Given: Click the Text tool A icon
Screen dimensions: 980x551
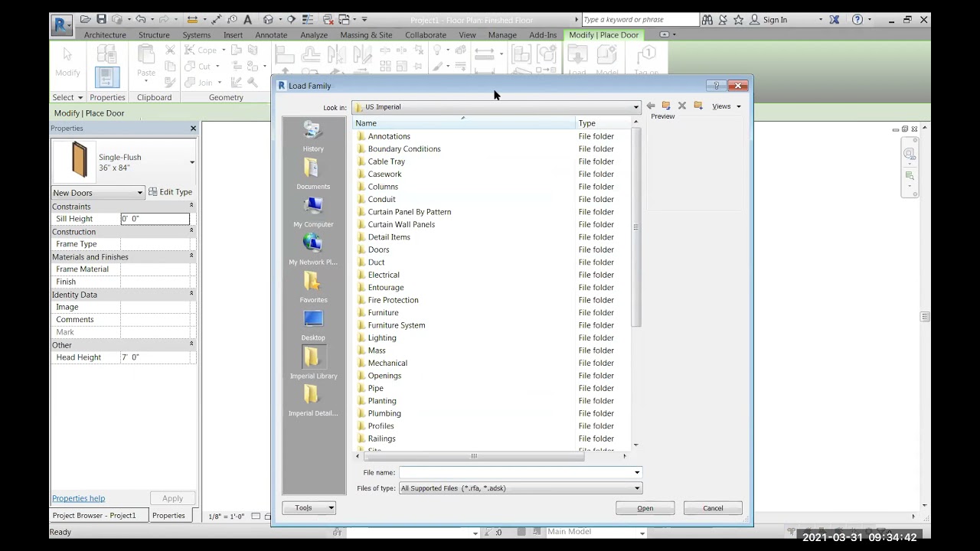Looking at the screenshot, I should coord(247,19).
